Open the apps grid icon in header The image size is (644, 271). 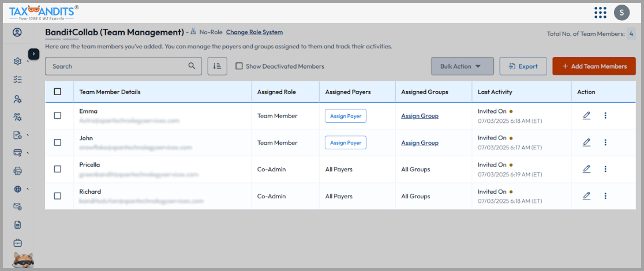pyautogui.click(x=601, y=12)
